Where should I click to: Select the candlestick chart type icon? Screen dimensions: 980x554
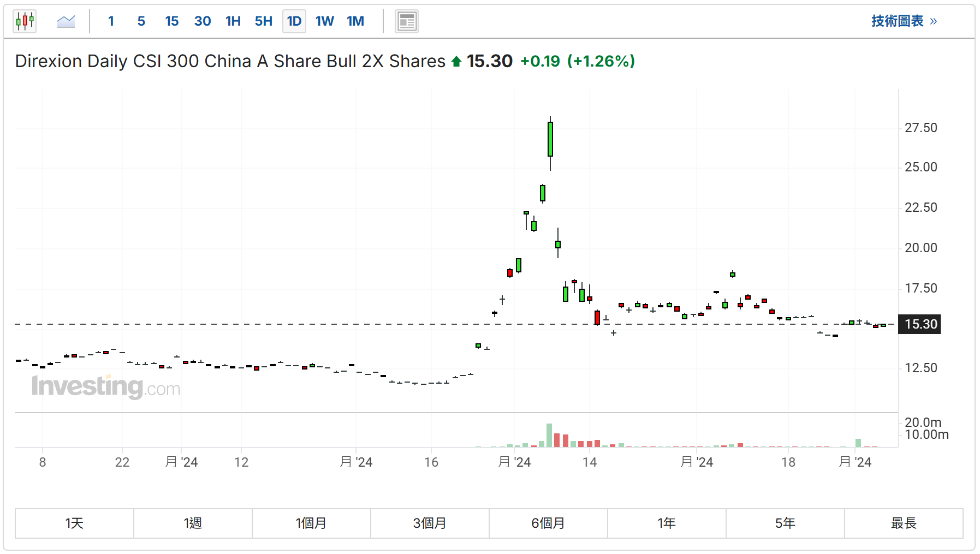(x=25, y=21)
